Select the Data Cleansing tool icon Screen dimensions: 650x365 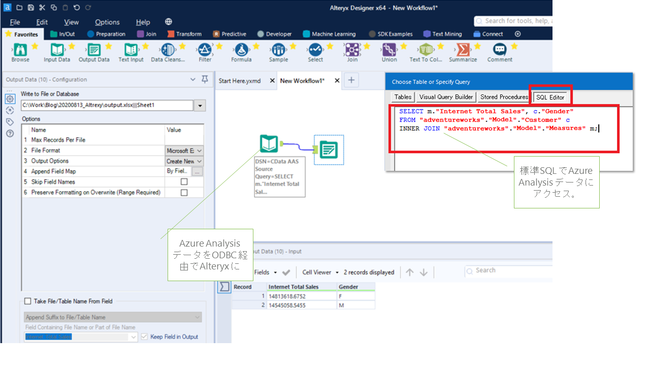pos(167,50)
